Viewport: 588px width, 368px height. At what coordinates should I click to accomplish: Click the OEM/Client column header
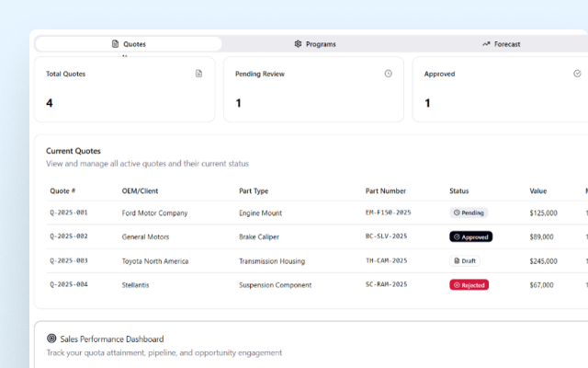coord(140,190)
